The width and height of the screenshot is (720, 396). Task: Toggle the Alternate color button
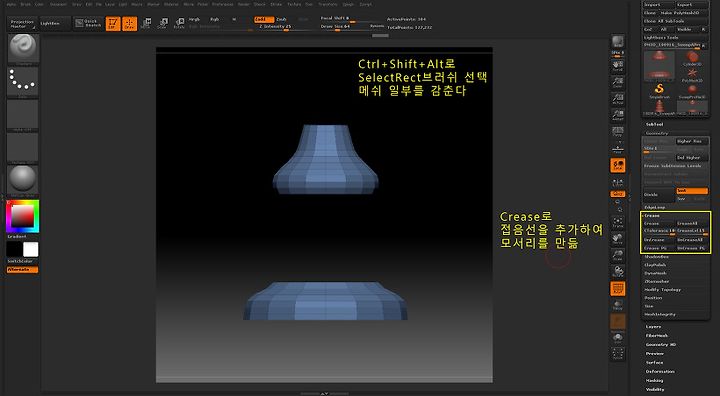pyautogui.click(x=22, y=270)
